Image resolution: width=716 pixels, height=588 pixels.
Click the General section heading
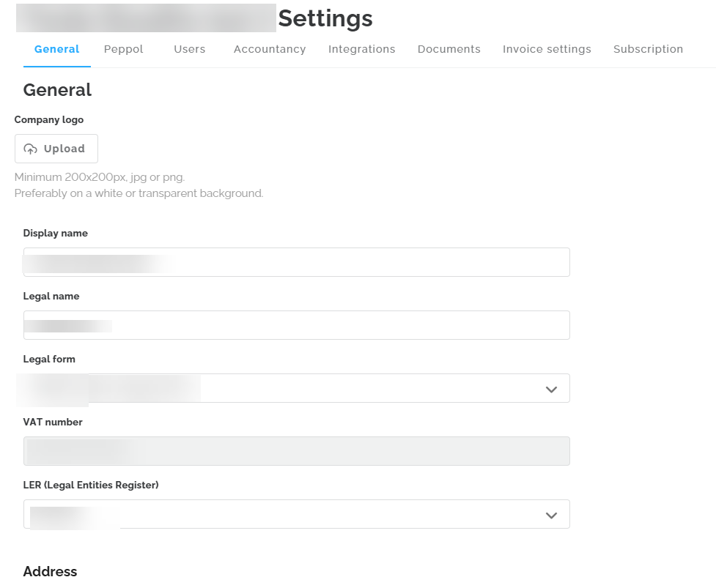[57, 90]
